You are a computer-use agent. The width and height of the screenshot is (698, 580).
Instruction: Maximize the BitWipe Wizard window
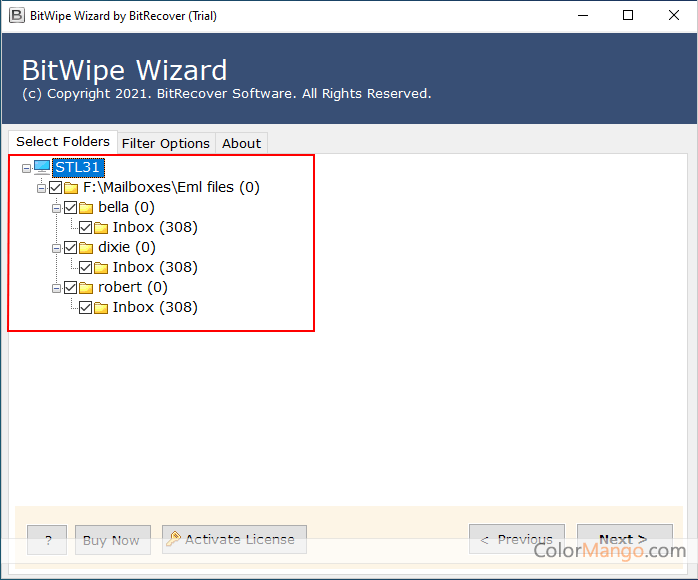point(628,16)
